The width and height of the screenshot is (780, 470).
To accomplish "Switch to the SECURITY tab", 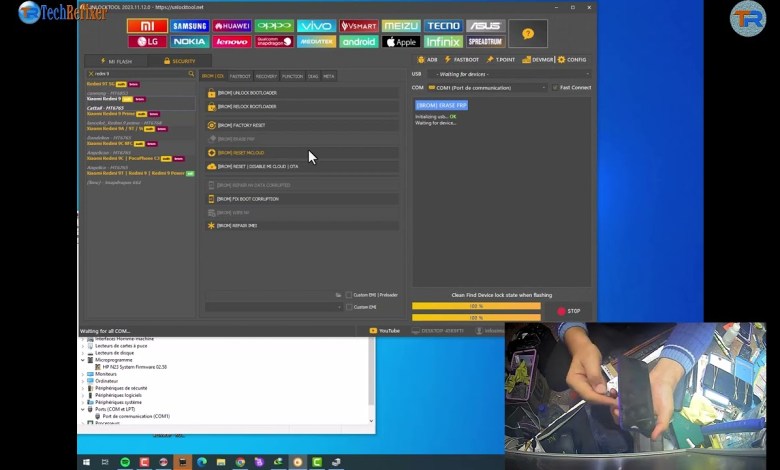I will click(180, 61).
